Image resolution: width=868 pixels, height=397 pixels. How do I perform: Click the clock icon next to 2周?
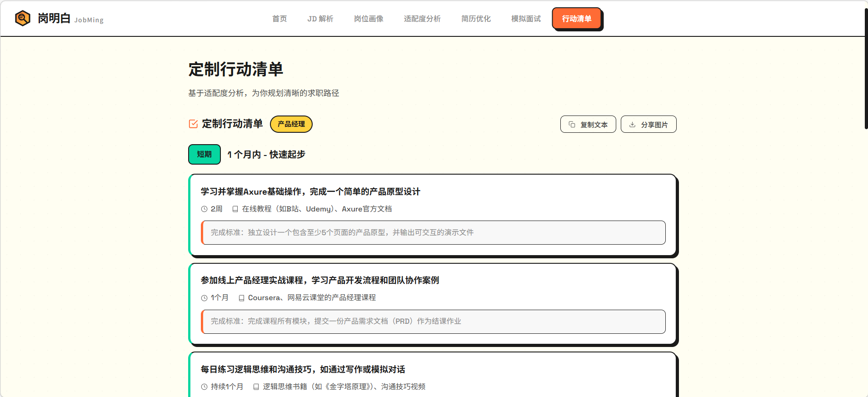point(204,209)
